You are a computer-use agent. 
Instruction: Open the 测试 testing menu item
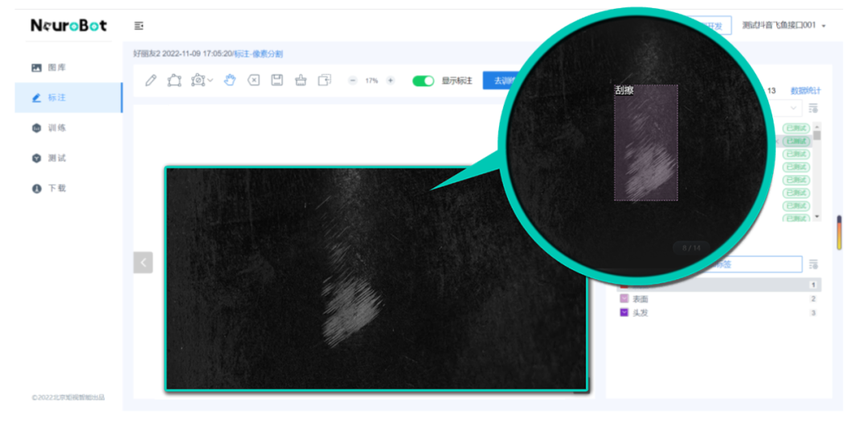pos(68,158)
